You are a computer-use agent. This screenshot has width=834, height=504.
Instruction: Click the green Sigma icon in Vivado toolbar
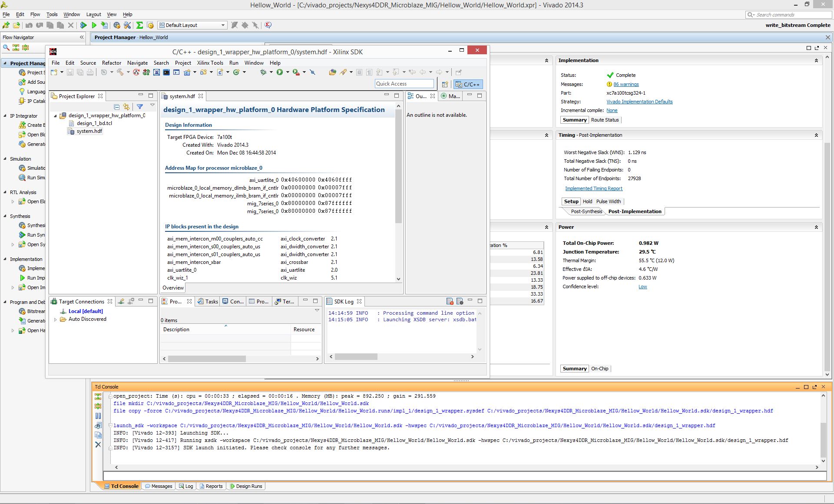tap(139, 25)
